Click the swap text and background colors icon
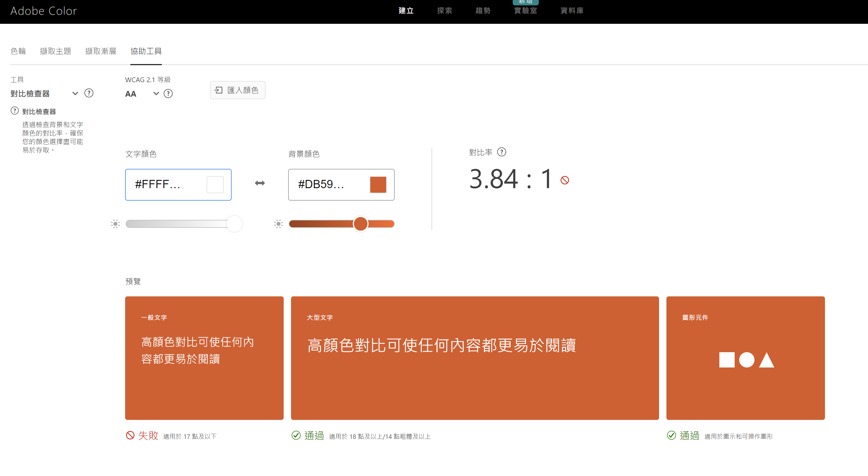The image size is (868, 476). pos(259,183)
